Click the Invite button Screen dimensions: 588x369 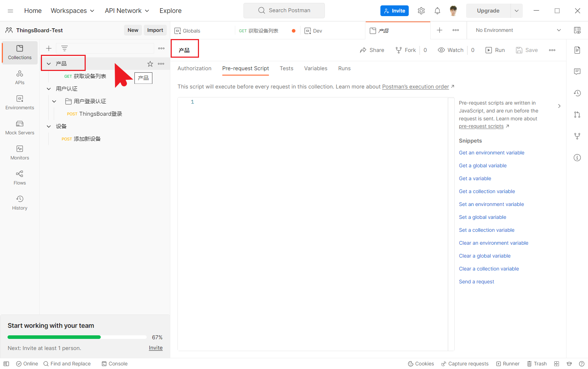394,11
